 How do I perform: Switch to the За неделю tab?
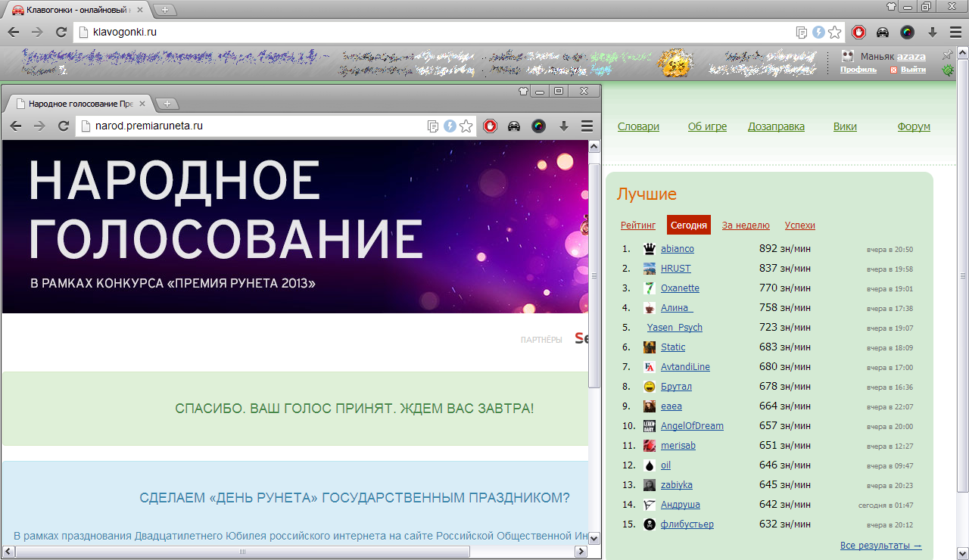click(x=746, y=226)
